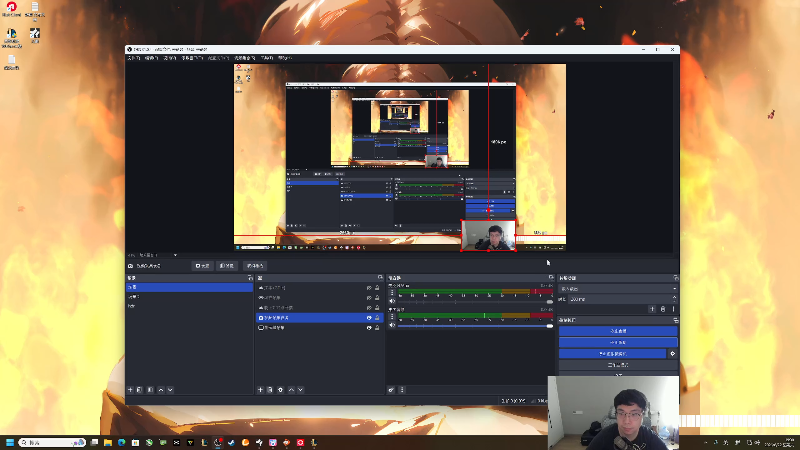Show the third source row using its eye icon
This screenshot has width=800, height=450.
coord(369,308)
